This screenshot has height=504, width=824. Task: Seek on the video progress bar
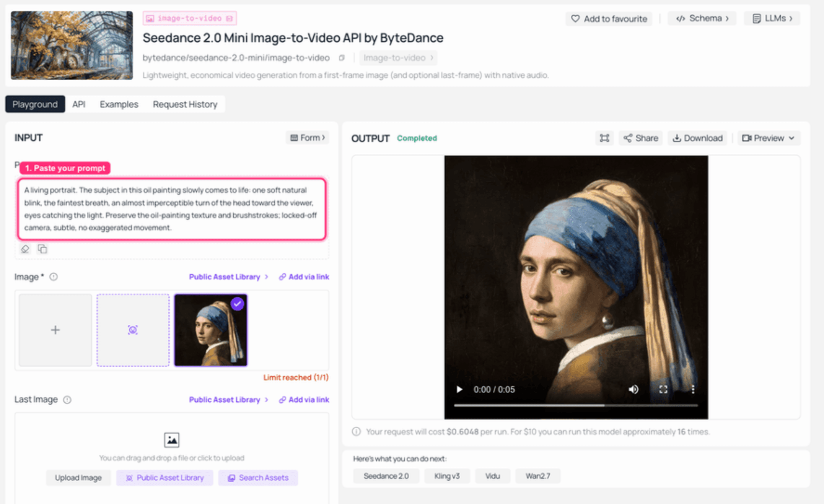point(576,405)
